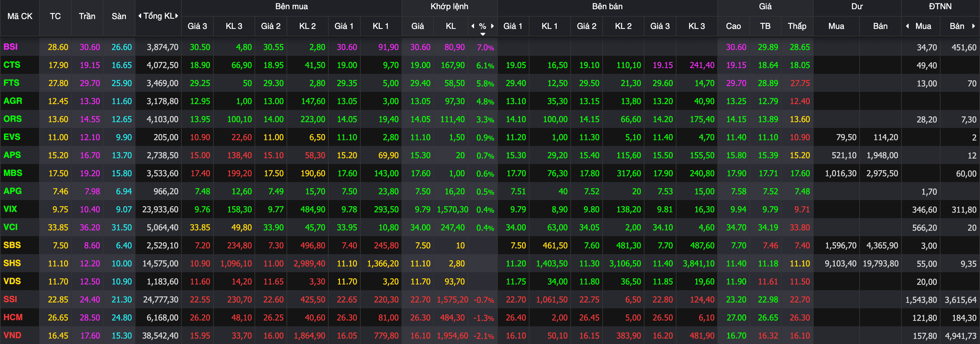
Task: Click the Thấp low price header
Action: point(797,26)
